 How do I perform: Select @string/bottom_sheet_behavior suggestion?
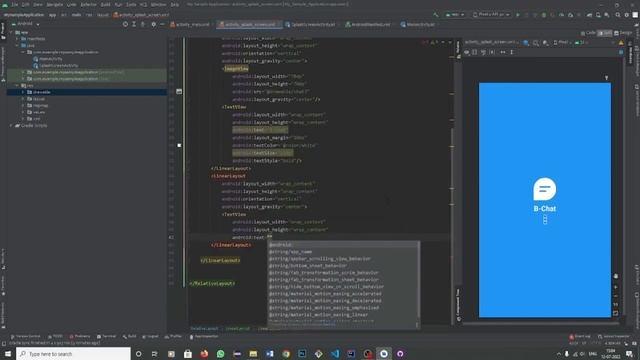tap(308, 266)
